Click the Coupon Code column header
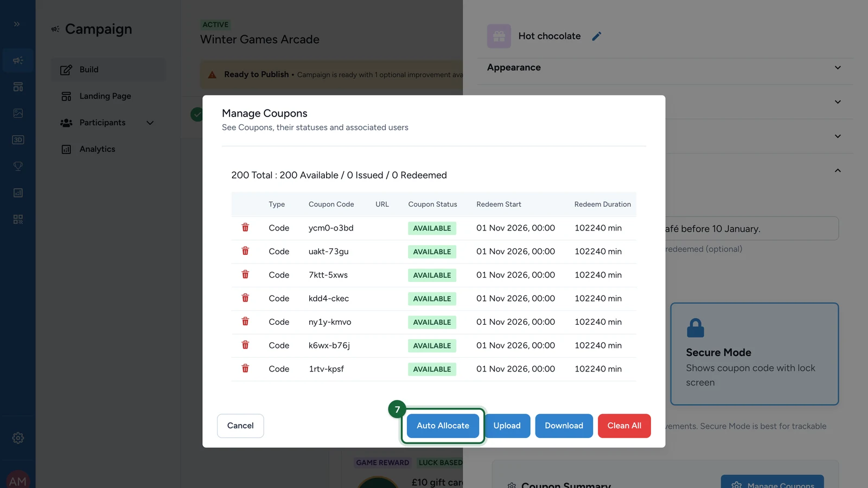Screen dimensions: 868x488 331,204
